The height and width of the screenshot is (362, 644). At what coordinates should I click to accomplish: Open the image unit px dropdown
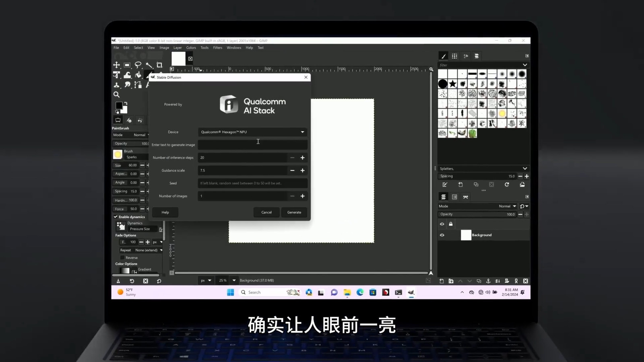206,280
